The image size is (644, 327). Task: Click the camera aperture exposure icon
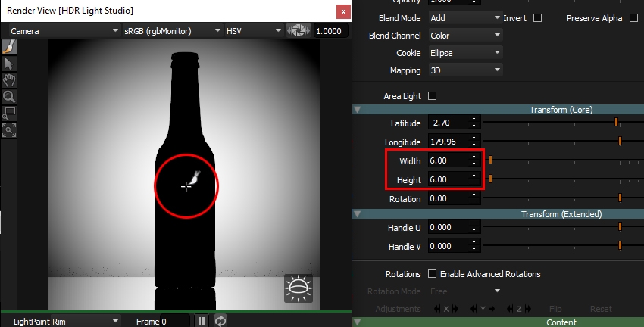click(299, 31)
